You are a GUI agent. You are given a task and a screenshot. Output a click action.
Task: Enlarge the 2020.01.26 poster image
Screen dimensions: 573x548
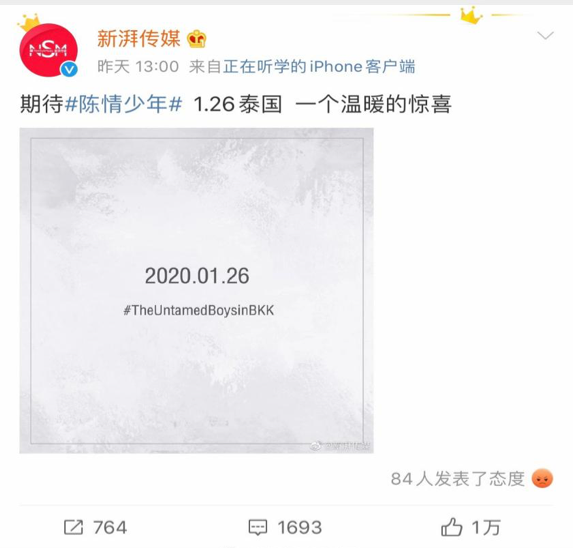click(197, 290)
